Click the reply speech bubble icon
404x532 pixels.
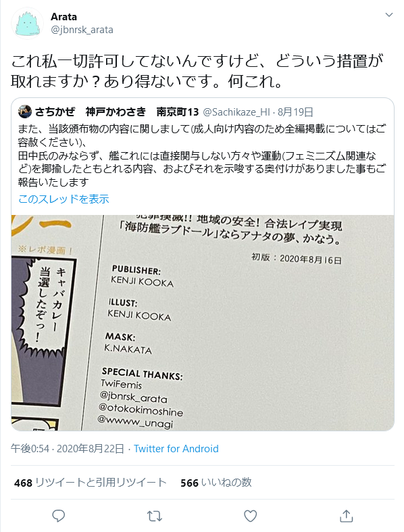pos(58,516)
